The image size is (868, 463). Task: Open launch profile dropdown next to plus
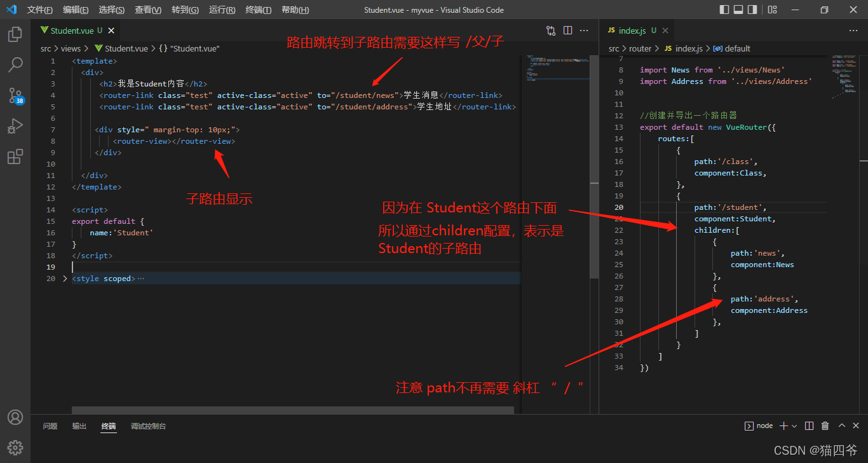(794, 426)
